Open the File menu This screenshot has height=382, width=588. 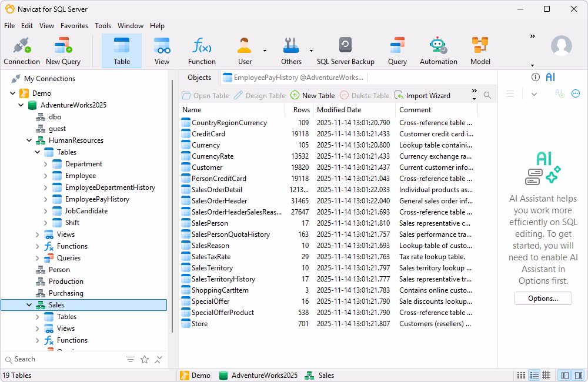coord(9,25)
